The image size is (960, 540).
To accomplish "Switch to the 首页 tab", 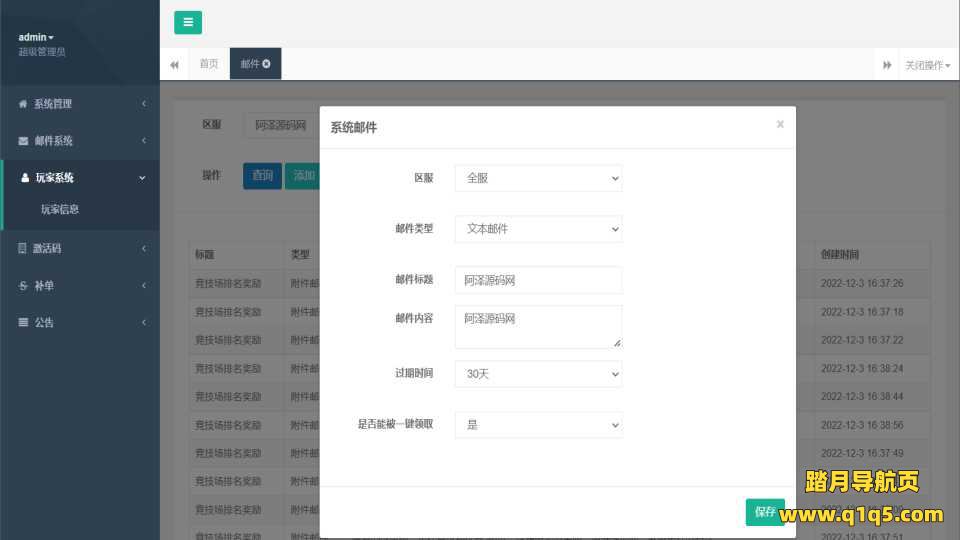I will coord(208,64).
